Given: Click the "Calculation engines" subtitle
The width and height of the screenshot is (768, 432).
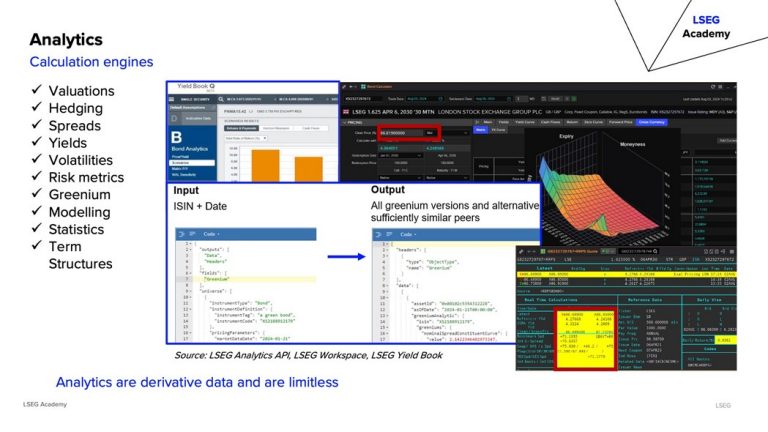Looking at the screenshot, I should point(91,62).
